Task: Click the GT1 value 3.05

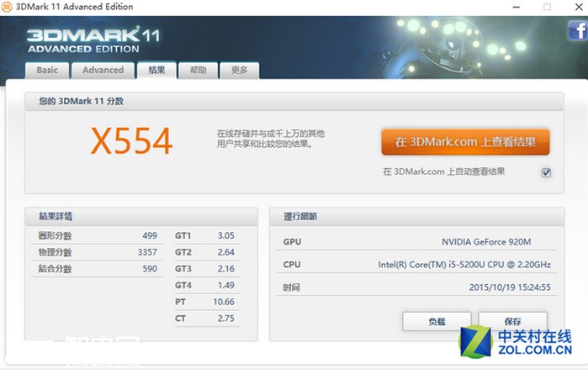Action: [225, 235]
